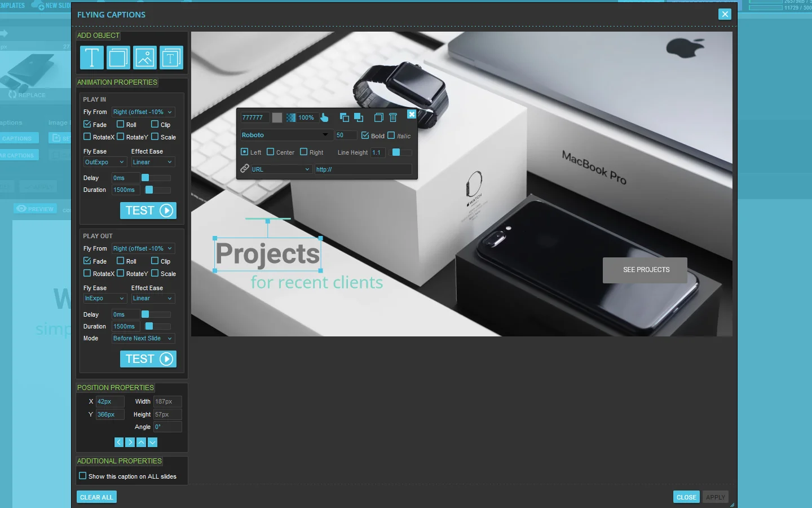The image size is (812, 508).
Task: Add a new text caption object
Action: point(91,58)
